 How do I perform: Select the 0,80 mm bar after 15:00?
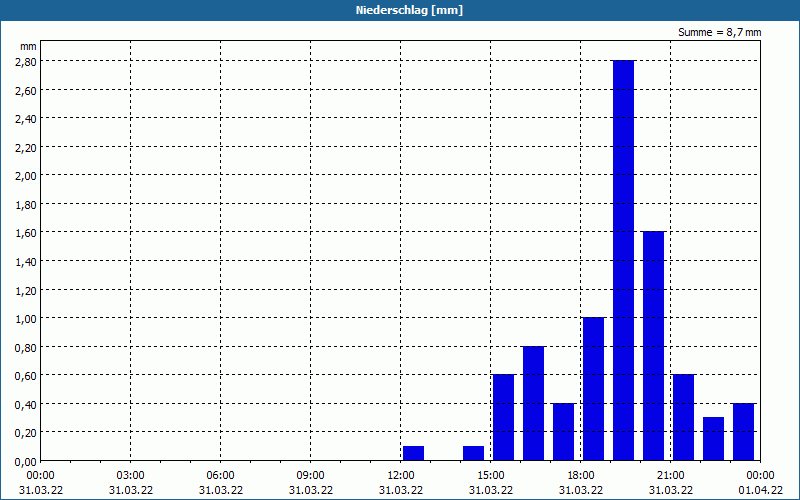tap(534, 403)
